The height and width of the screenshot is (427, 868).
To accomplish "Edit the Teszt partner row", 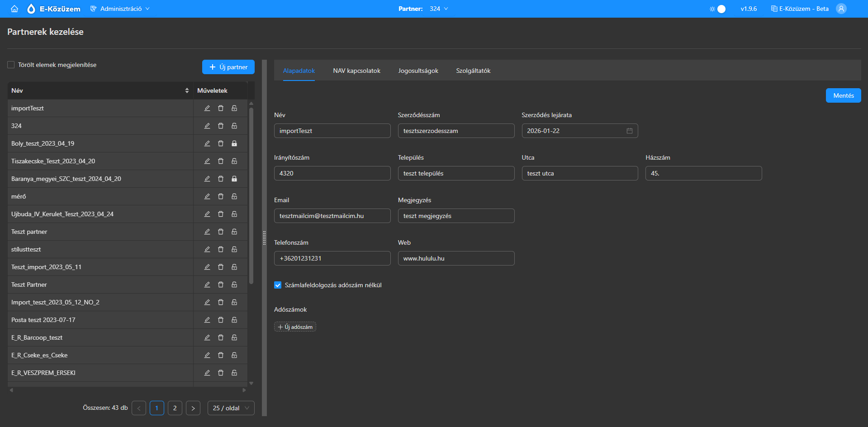I will (x=207, y=232).
